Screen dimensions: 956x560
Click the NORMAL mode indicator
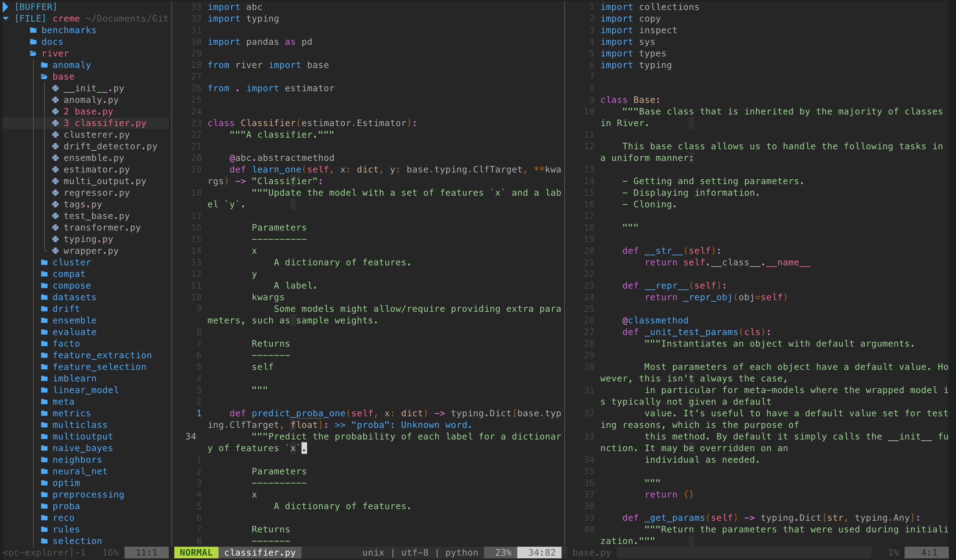(196, 553)
